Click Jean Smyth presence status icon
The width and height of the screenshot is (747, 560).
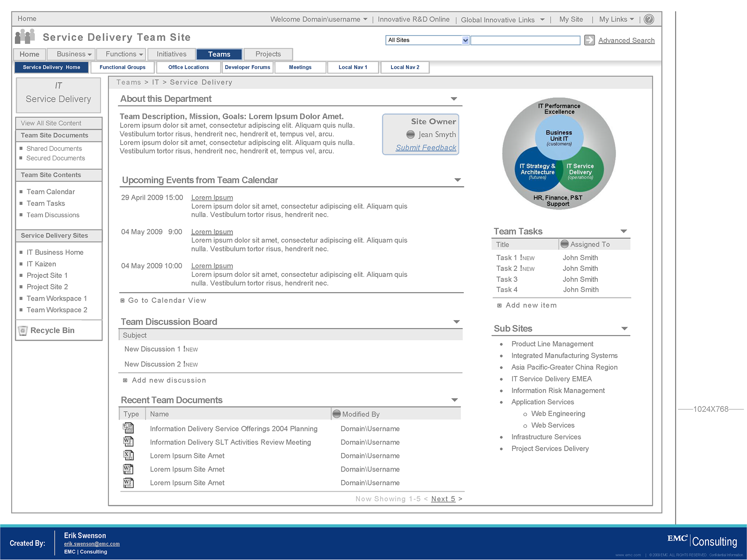point(410,135)
